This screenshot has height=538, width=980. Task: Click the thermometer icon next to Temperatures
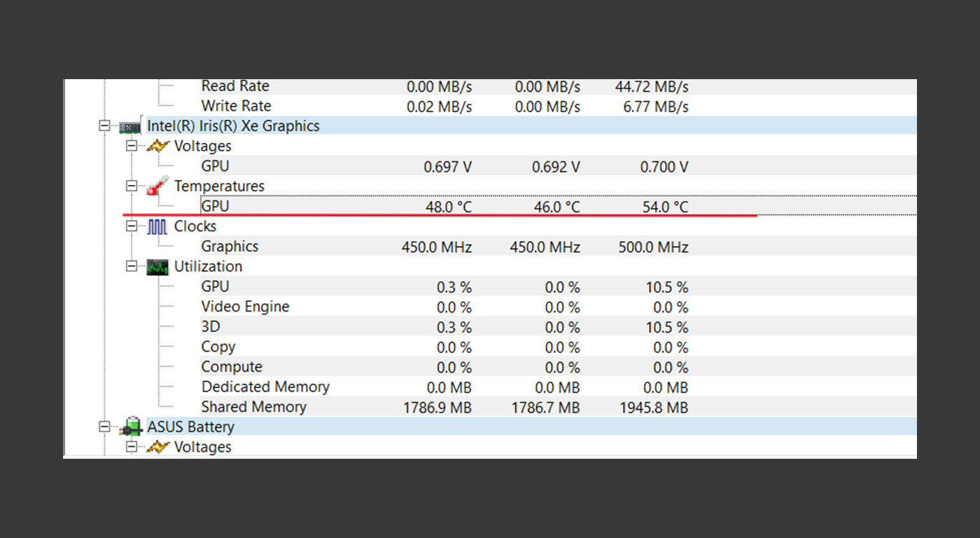coord(157,186)
